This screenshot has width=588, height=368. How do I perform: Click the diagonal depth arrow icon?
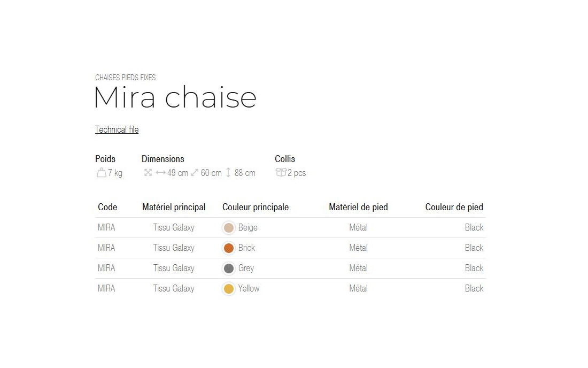[x=195, y=172]
